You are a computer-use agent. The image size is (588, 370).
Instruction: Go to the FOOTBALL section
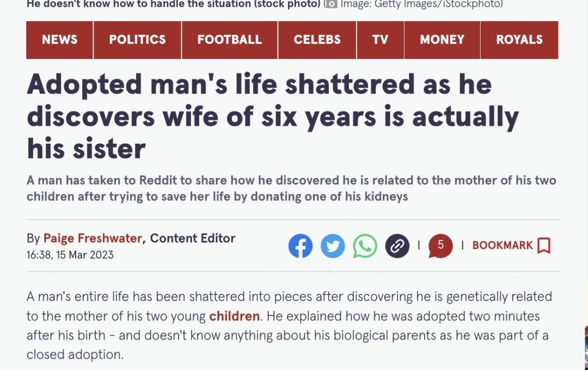pyautogui.click(x=230, y=40)
